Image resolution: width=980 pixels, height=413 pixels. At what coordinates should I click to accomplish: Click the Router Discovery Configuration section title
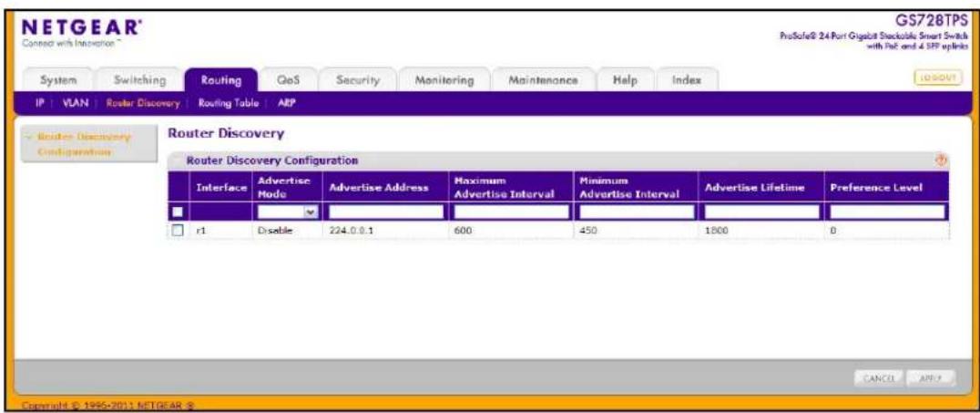click(272, 160)
